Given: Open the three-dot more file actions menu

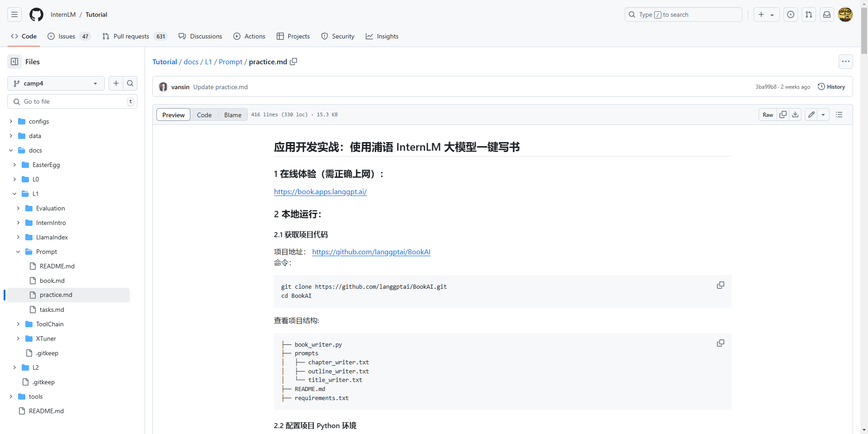Looking at the screenshot, I should (x=846, y=62).
